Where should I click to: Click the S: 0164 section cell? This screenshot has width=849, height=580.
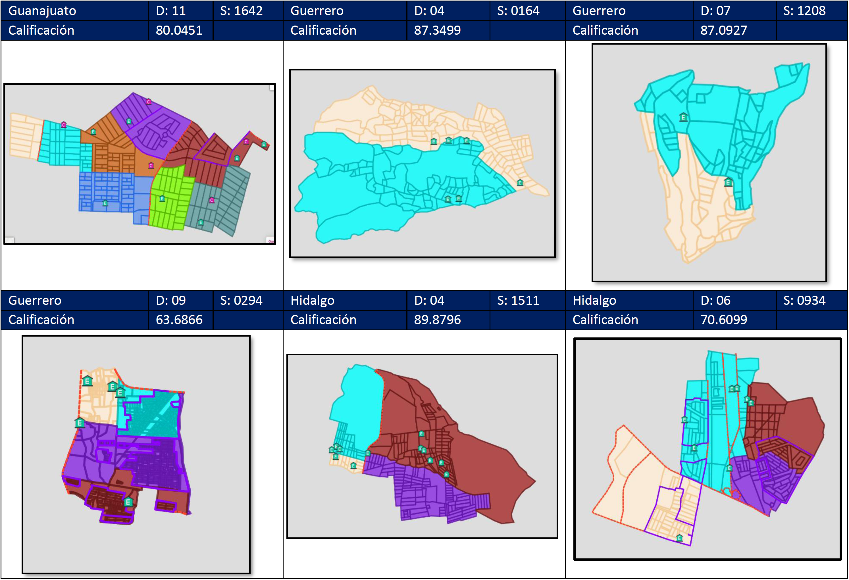click(526, 11)
